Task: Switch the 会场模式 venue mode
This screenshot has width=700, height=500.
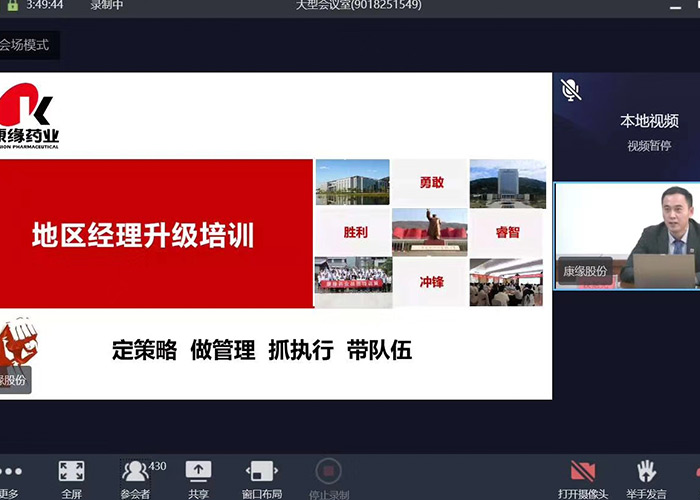Action: coord(25,45)
